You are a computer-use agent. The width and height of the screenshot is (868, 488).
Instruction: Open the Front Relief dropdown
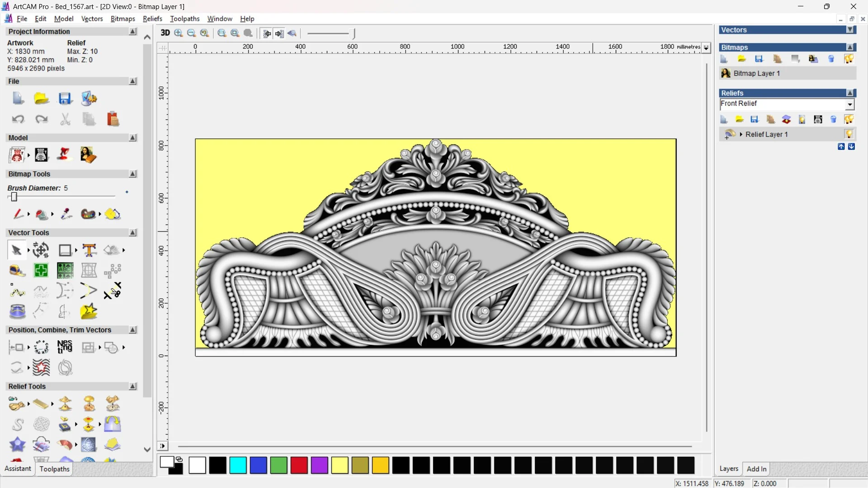(x=849, y=104)
